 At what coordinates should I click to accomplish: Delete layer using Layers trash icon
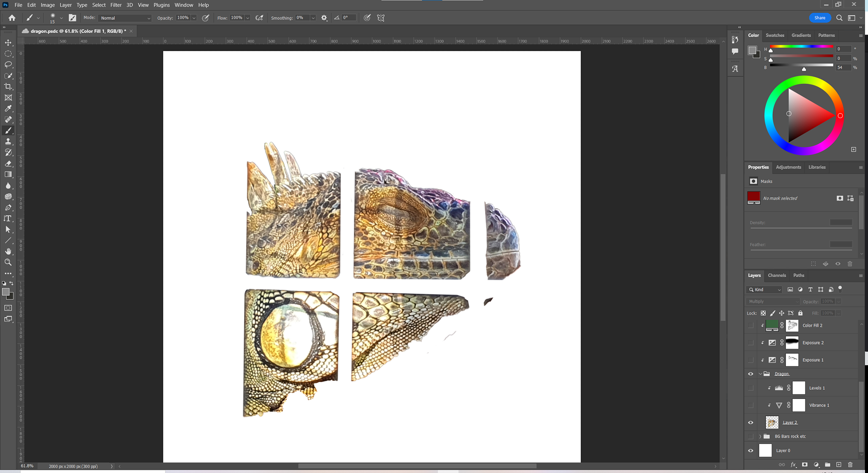pos(850,464)
